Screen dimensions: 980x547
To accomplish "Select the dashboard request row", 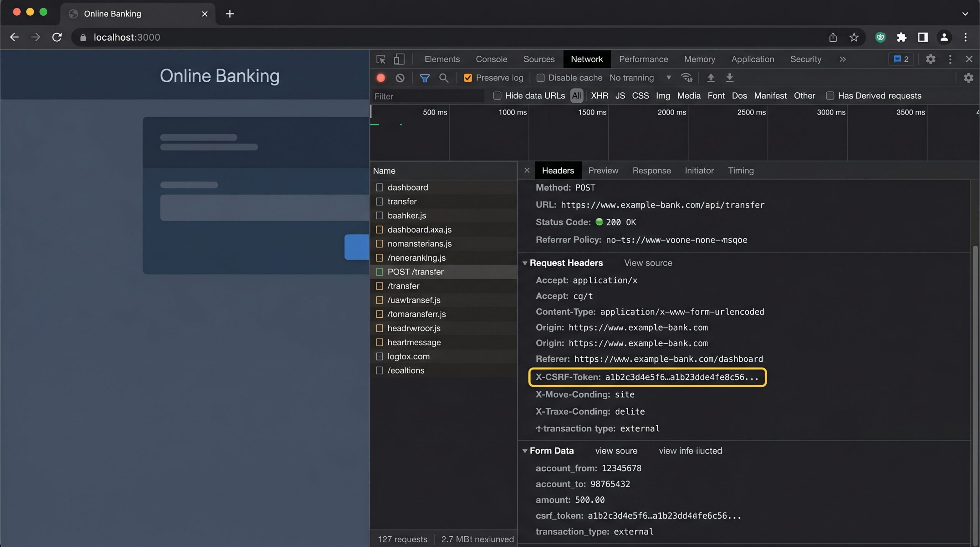I will (x=443, y=187).
